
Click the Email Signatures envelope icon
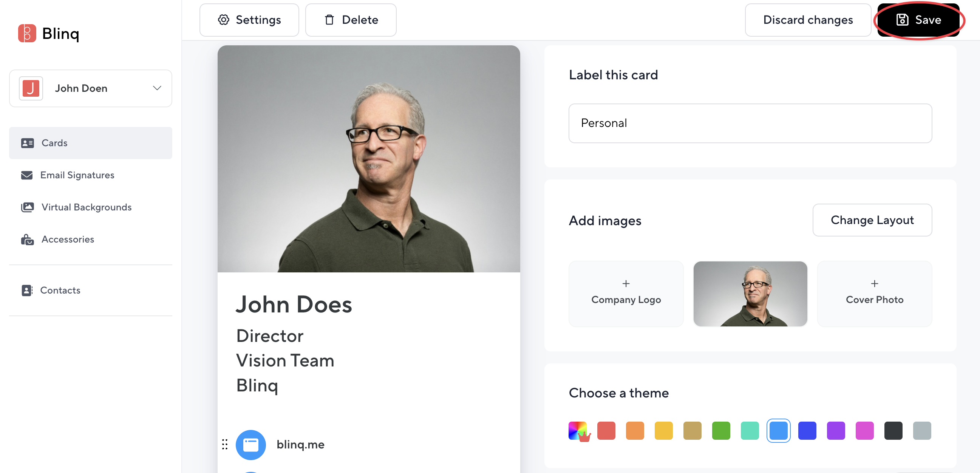(x=26, y=175)
